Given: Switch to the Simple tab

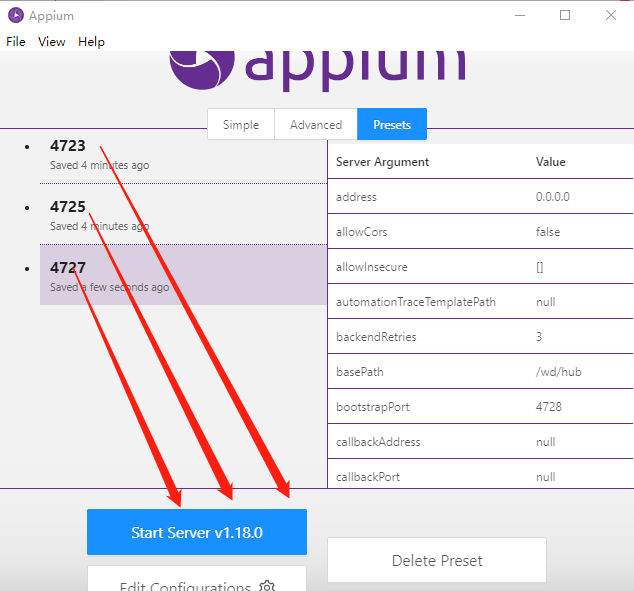Looking at the screenshot, I should pos(241,125).
